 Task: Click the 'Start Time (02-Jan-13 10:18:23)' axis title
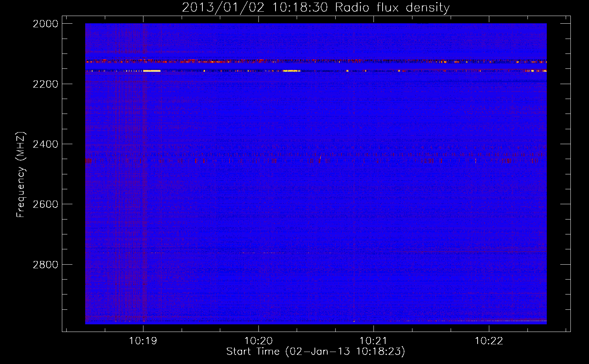pos(316,352)
